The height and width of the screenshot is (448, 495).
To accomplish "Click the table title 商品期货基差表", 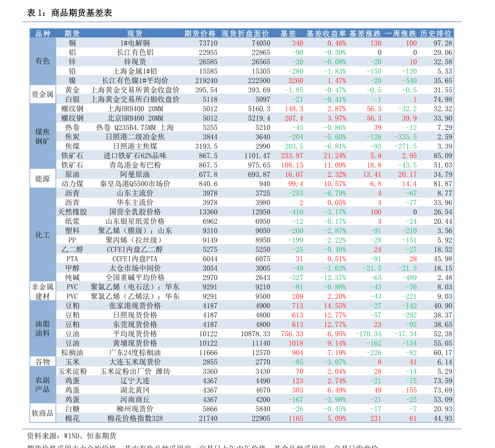I will (81, 13).
